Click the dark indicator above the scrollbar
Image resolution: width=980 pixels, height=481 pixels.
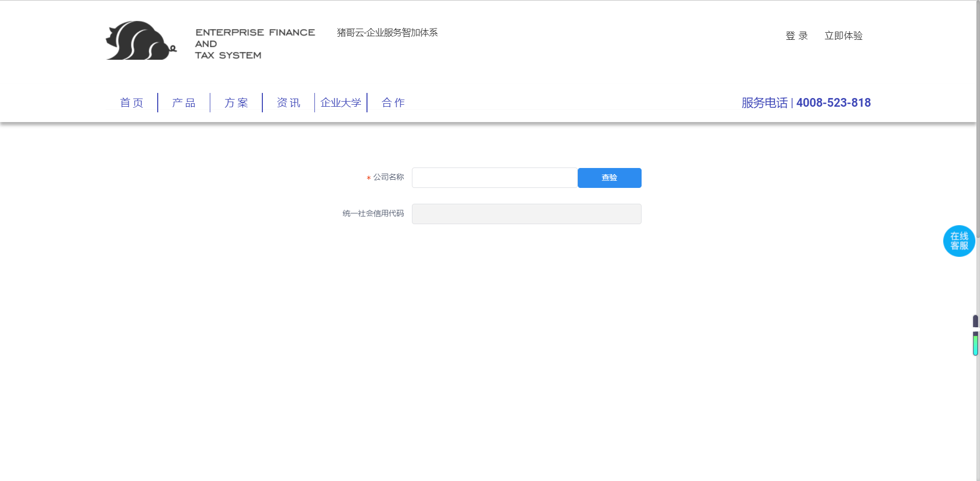point(975,321)
